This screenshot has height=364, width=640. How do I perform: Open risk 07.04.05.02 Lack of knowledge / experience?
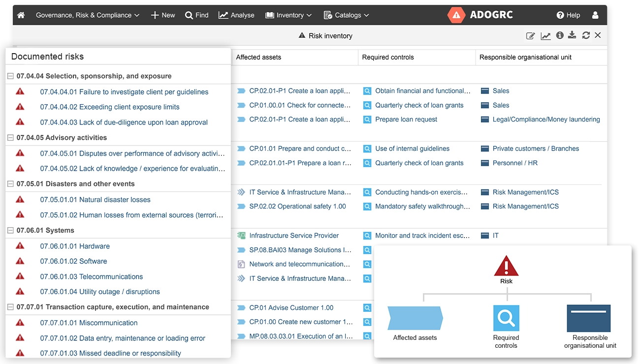pos(133,168)
